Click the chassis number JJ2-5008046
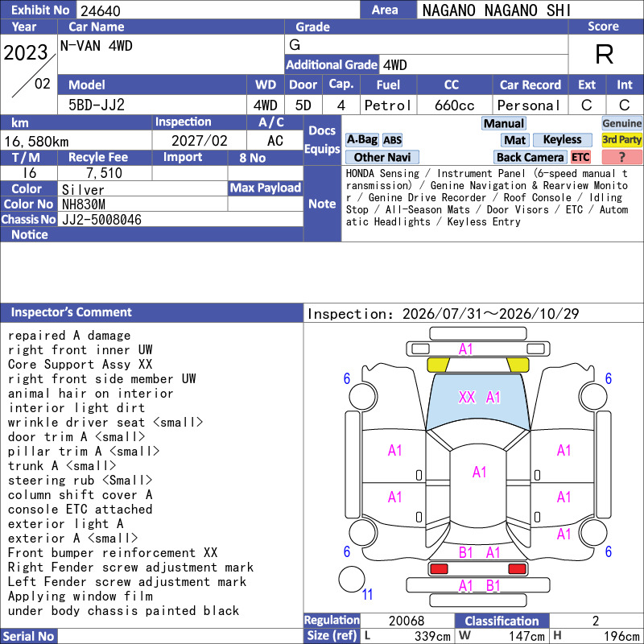644x644 pixels. [x=101, y=220]
